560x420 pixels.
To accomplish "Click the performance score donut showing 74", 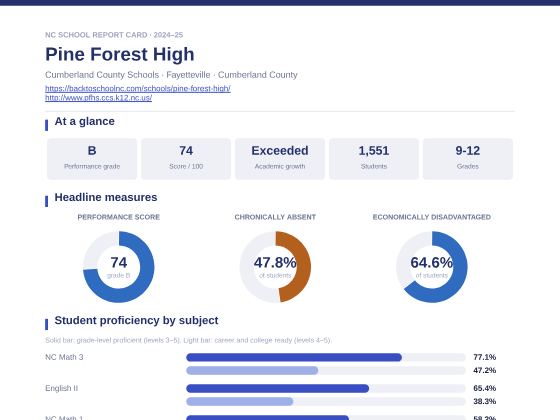I will click(119, 267).
